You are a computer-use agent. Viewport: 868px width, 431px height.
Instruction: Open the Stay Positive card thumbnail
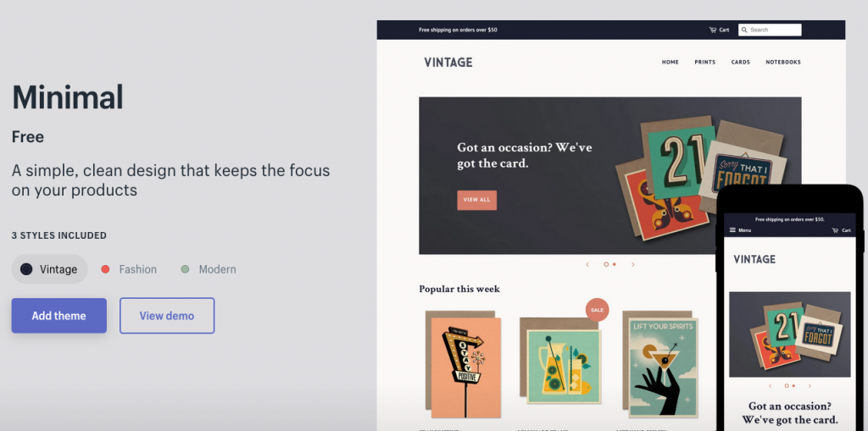[464, 364]
